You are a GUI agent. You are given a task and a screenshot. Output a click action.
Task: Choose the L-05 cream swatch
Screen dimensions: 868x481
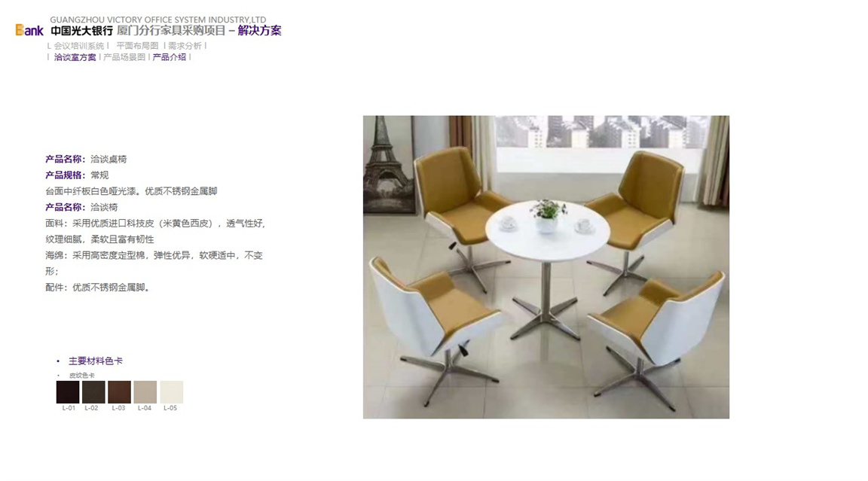(172, 392)
